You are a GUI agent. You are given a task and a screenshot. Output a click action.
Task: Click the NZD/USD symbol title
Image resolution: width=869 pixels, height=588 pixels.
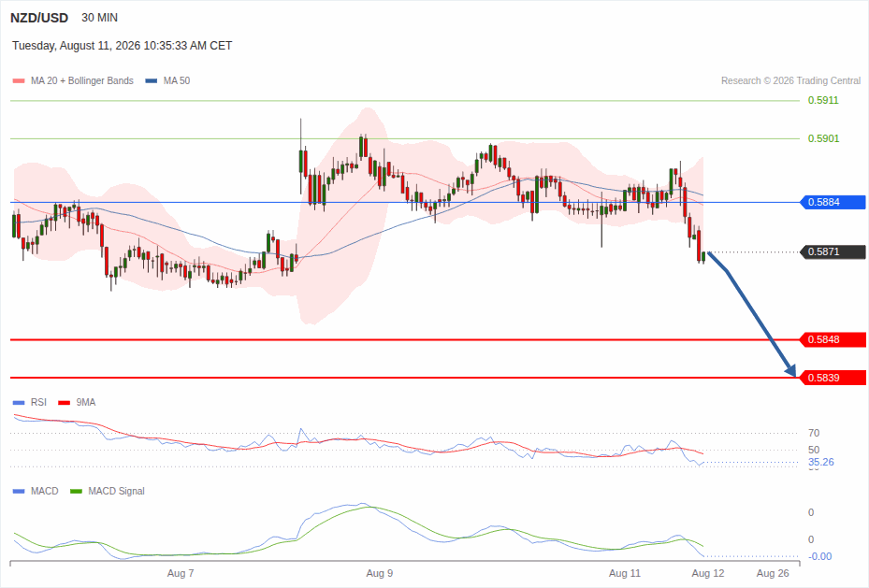click(38, 18)
